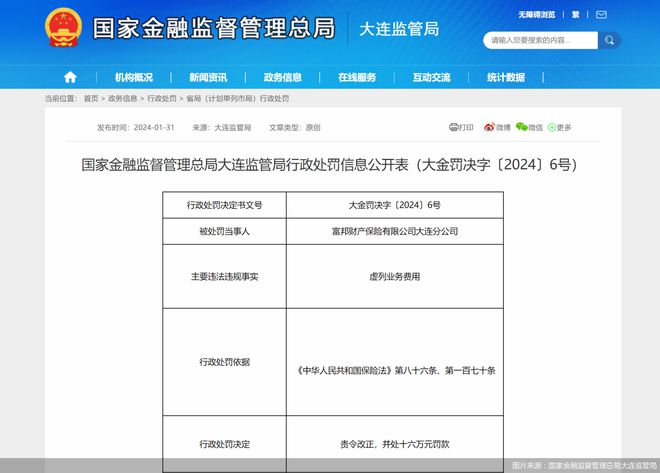Viewport: 660px width, 473px height.
Task: Click 行政处罚 breadcrumb link
Action: coord(161,99)
